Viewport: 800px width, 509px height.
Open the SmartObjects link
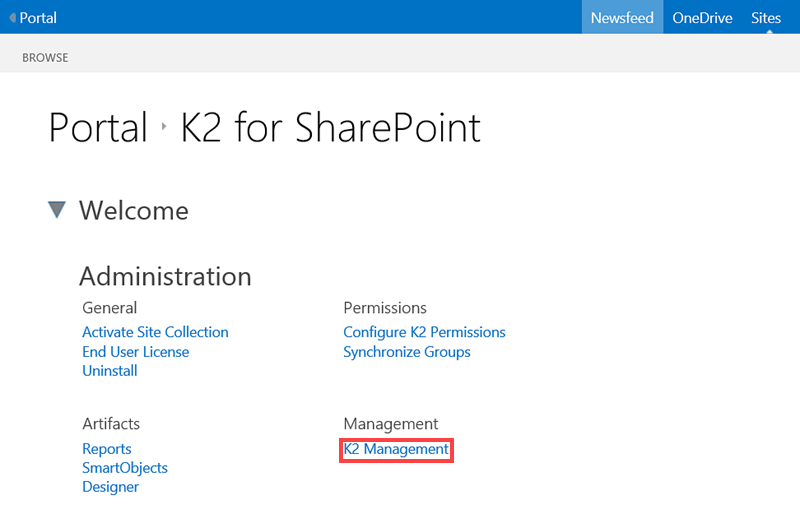125,468
